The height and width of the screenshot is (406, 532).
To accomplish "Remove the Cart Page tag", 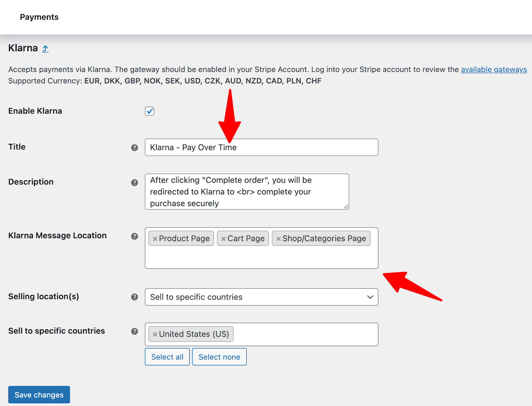I will [x=223, y=239].
